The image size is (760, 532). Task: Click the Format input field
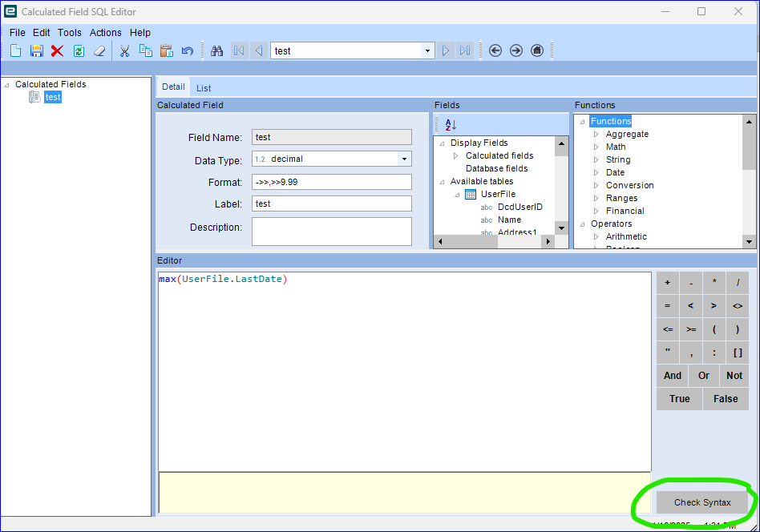pos(332,182)
